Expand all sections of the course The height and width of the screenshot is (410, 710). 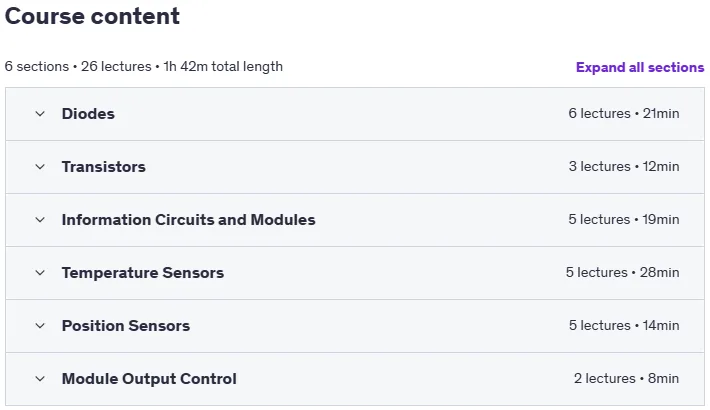640,68
